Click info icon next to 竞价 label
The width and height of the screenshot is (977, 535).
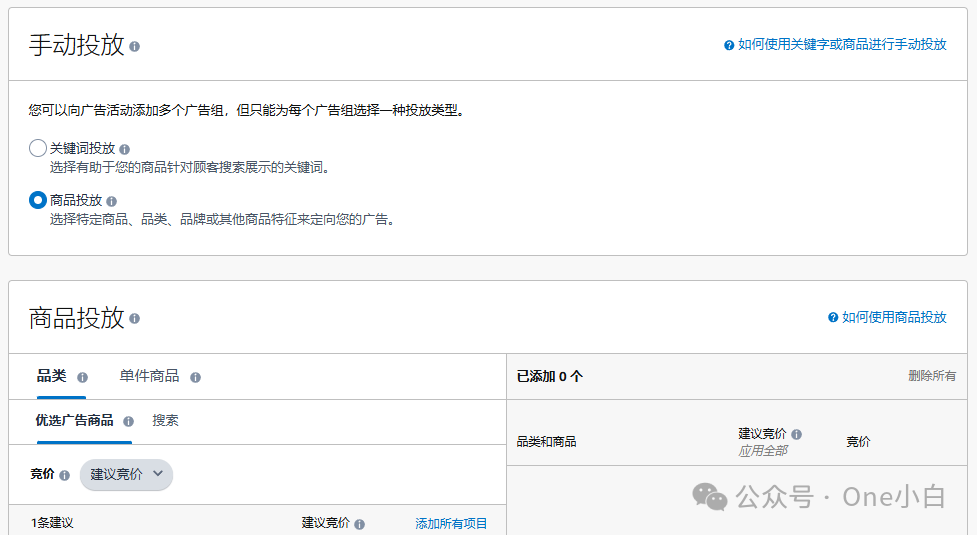point(65,475)
